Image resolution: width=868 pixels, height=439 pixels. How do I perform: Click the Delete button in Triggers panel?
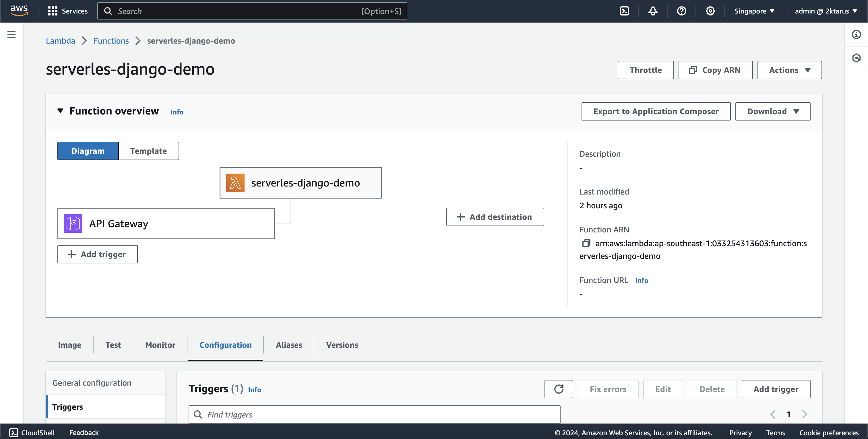712,389
